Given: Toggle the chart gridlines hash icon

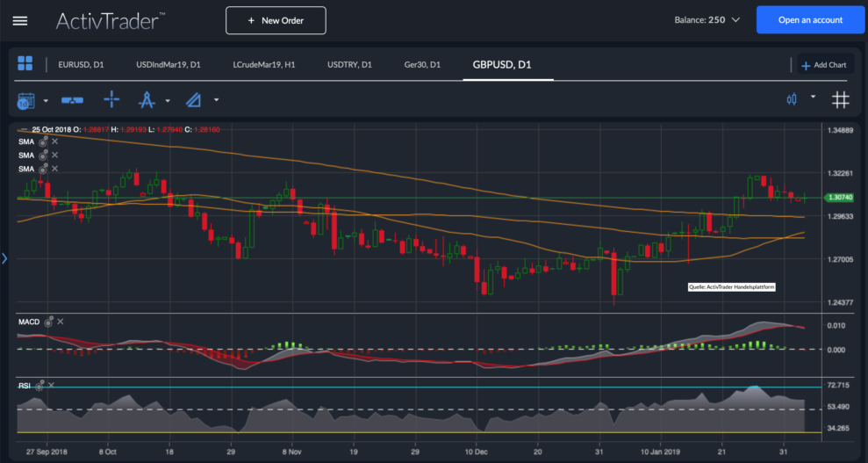Looking at the screenshot, I should (x=840, y=99).
